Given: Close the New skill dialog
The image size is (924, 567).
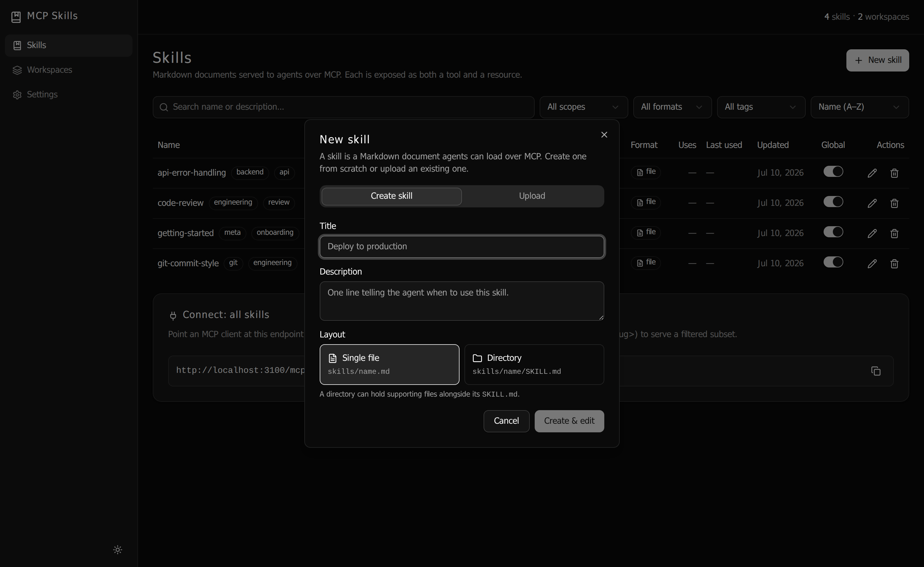Looking at the screenshot, I should [604, 135].
